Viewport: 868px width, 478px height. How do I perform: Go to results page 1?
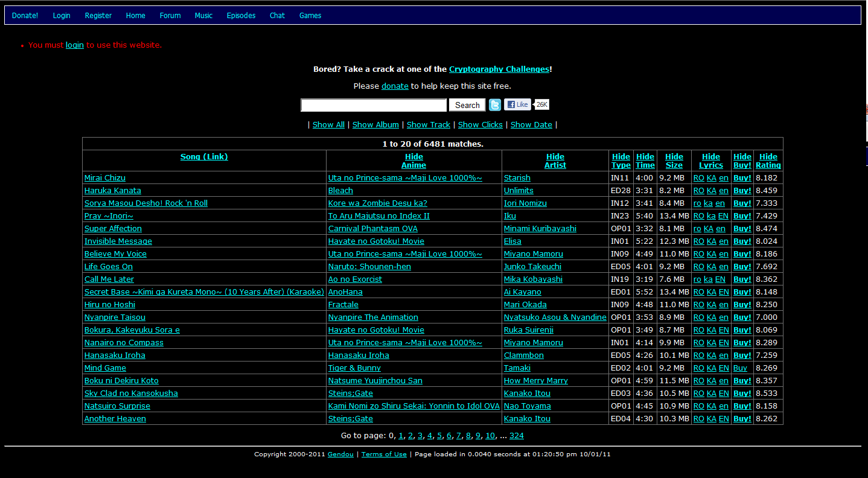pos(401,436)
